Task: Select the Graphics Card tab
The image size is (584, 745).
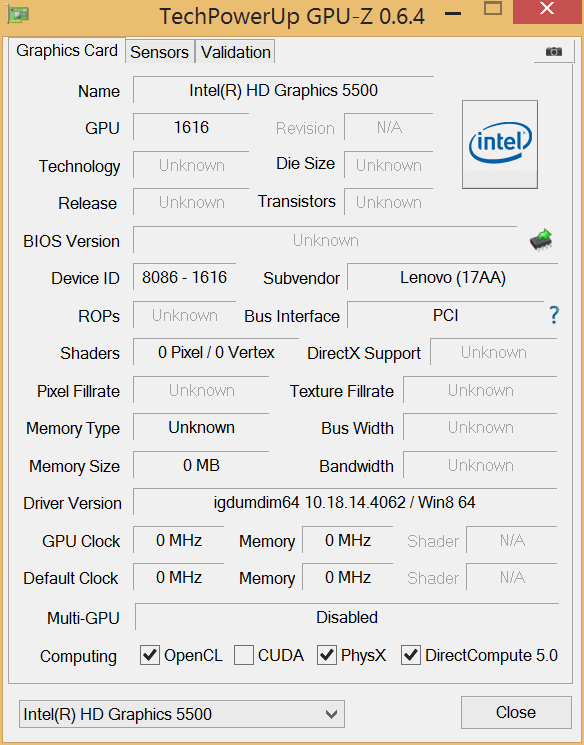Action: [67, 50]
